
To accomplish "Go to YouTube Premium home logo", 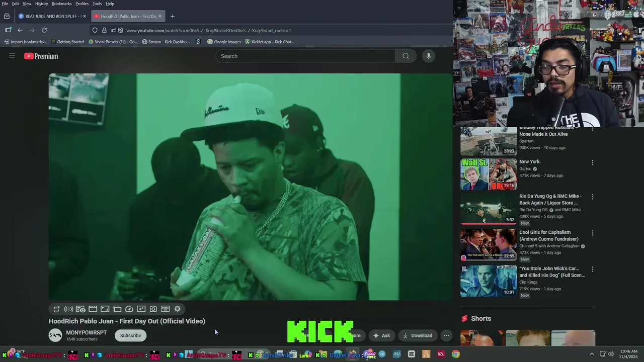I will click(41, 56).
